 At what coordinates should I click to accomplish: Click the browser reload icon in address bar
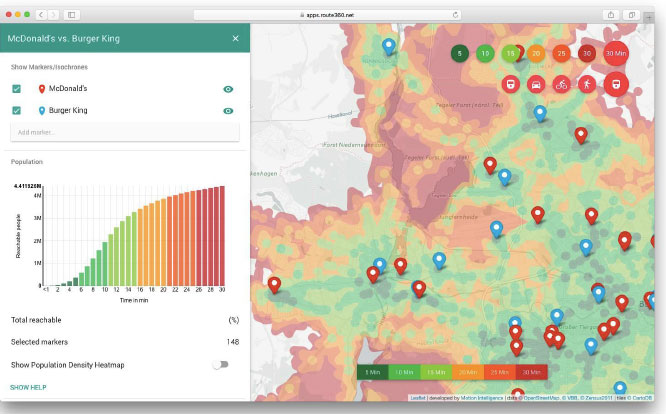tap(456, 15)
